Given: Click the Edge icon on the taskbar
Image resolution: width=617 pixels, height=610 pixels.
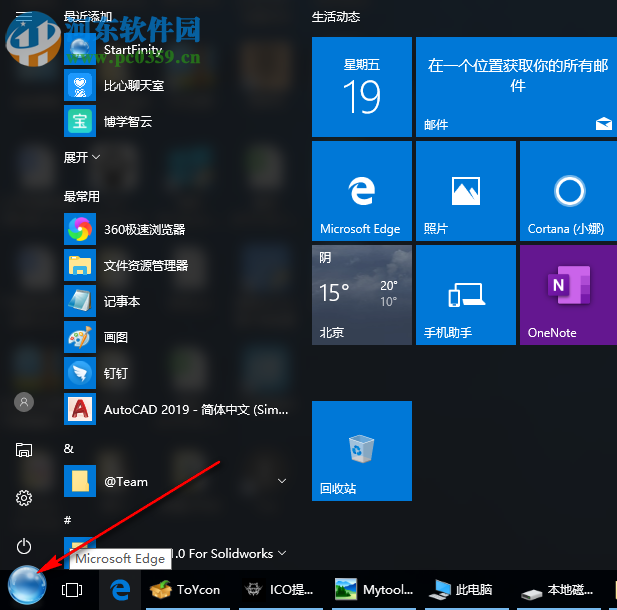Looking at the screenshot, I should click(x=120, y=590).
